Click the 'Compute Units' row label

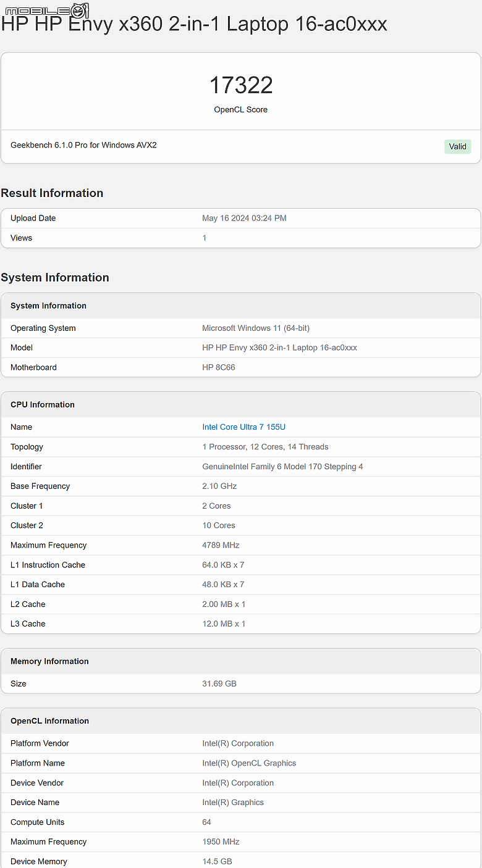point(37,823)
